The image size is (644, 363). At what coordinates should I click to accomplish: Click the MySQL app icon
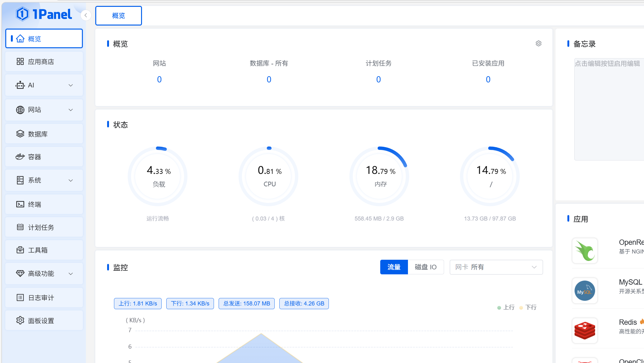click(585, 291)
